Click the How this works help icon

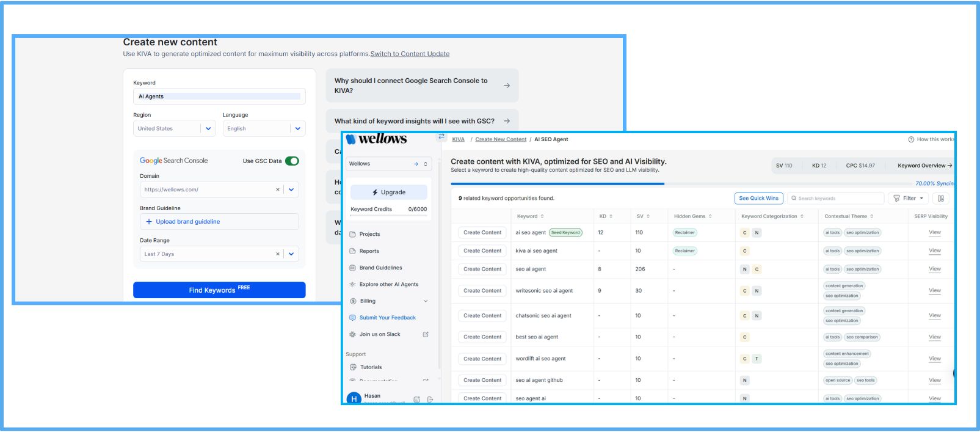[x=912, y=139]
